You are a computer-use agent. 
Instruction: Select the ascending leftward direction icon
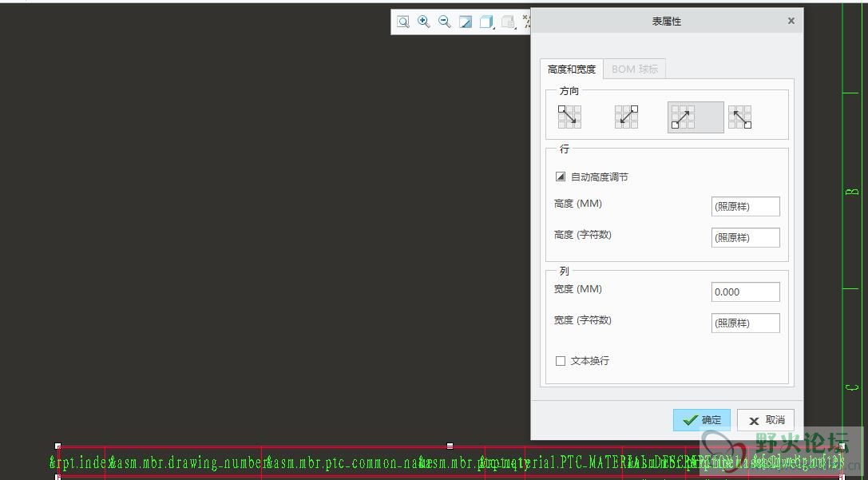click(739, 117)
